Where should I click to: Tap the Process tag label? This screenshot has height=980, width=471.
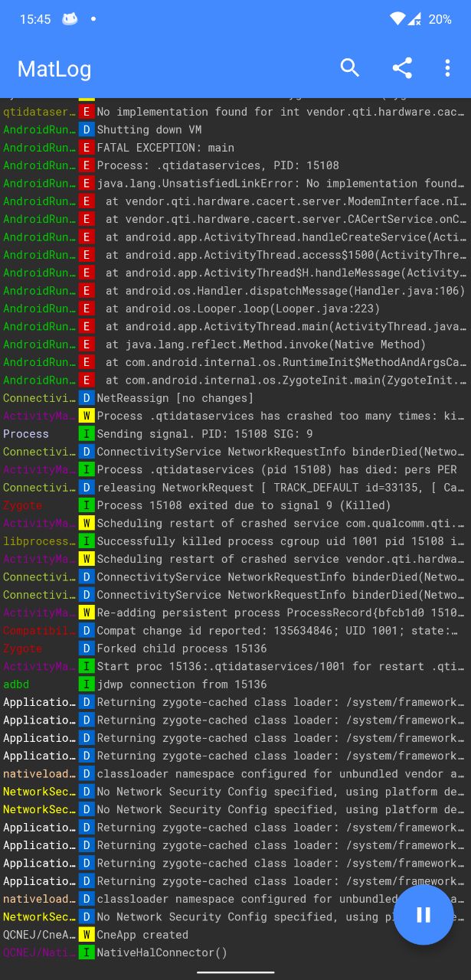(x=26, y=434)
